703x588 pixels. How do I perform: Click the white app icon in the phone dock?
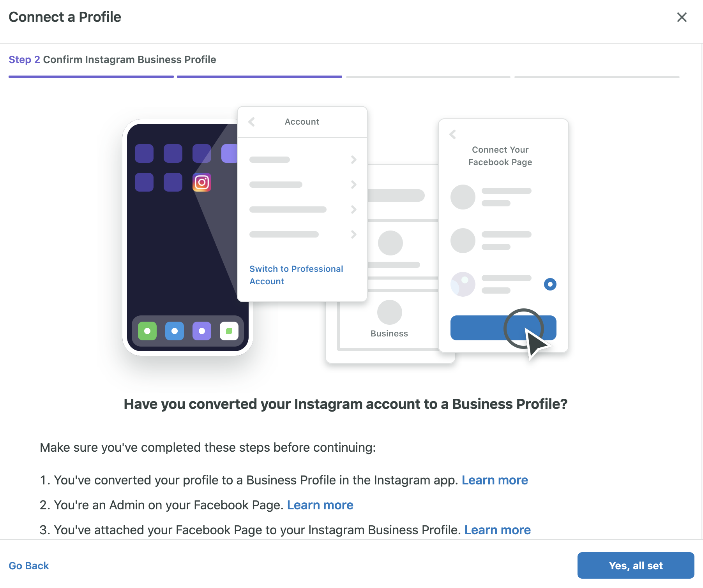point(229,331)
